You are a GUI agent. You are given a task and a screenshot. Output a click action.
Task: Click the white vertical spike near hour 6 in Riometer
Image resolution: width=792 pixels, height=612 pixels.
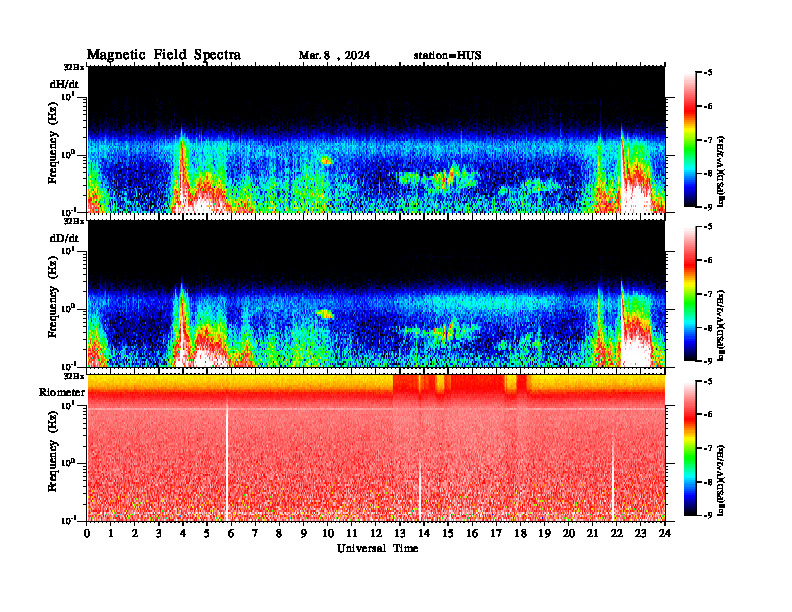coord(227,460)
